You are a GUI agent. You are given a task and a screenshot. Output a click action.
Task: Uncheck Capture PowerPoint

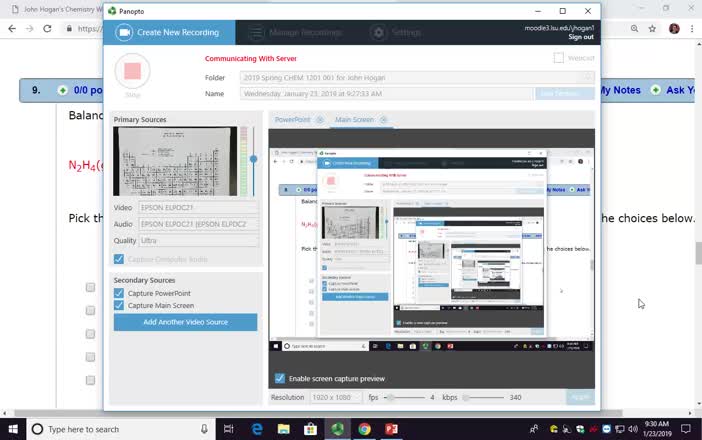point(119,293)
